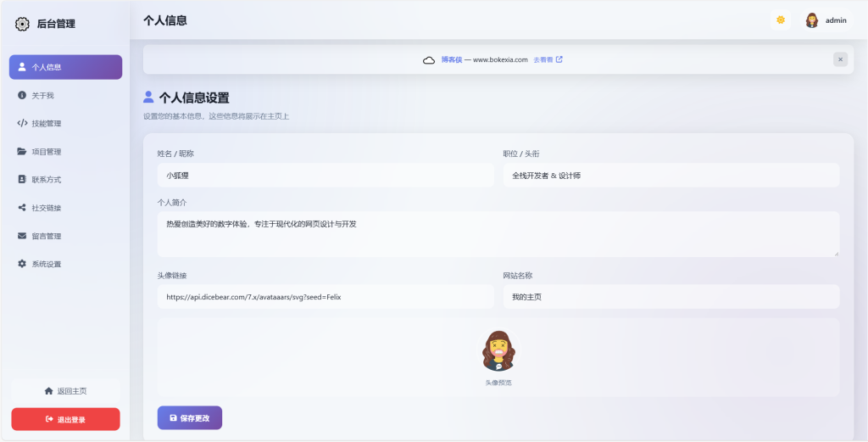Click the 网站名称 input field
This screenshot has height=442, width=868.
click(671, 296)
